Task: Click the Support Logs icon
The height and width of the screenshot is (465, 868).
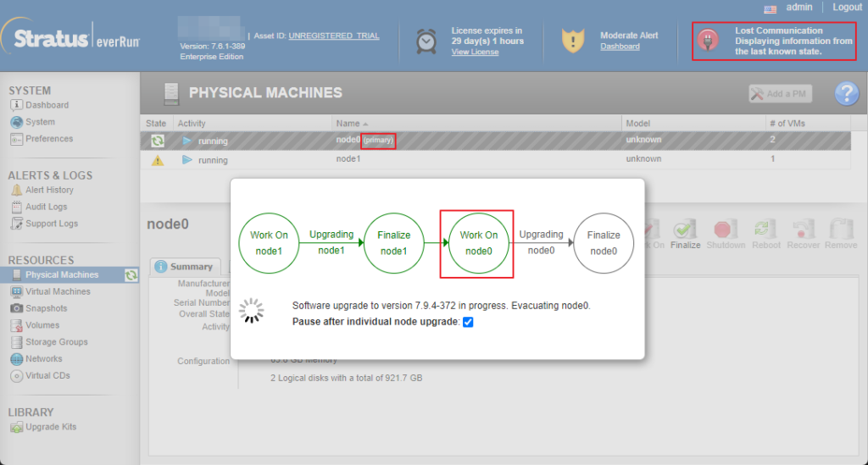Action: (17, 224)
